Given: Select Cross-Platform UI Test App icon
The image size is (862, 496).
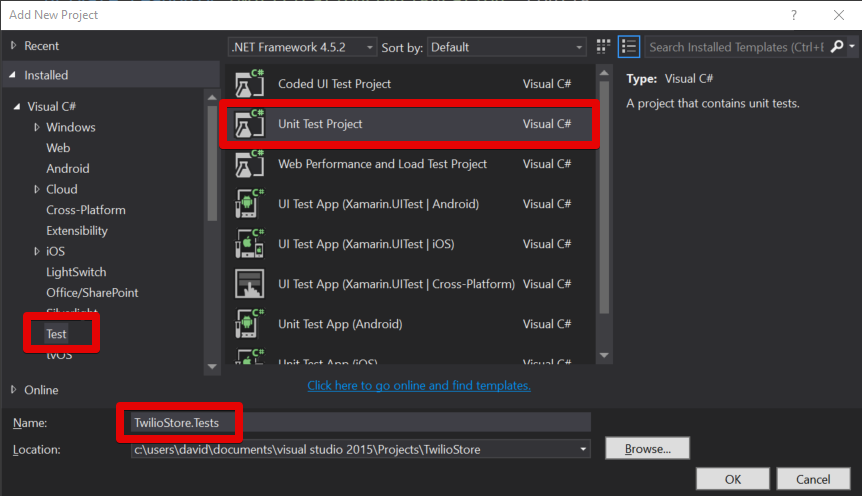Looking at the screenshot, I should [x=249, y=284].
